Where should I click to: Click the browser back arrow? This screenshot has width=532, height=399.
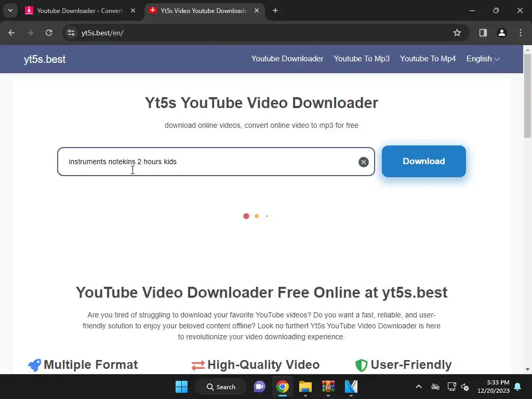click(x=11, y=33)
